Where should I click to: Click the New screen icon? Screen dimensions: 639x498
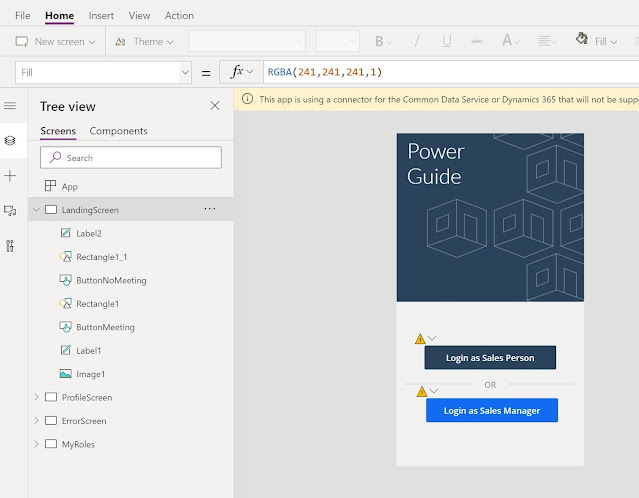click(x=22, y=42)
